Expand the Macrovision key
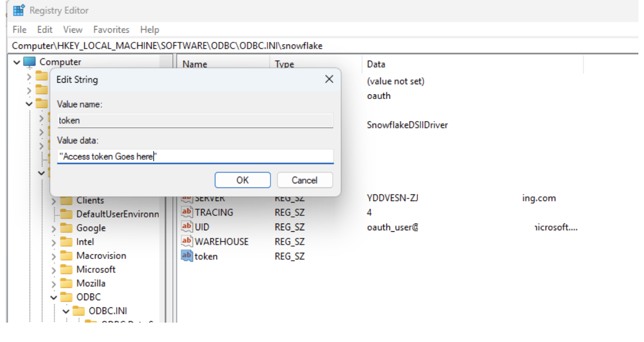Viewport: 644px width, 342px height. pos(54,256)
